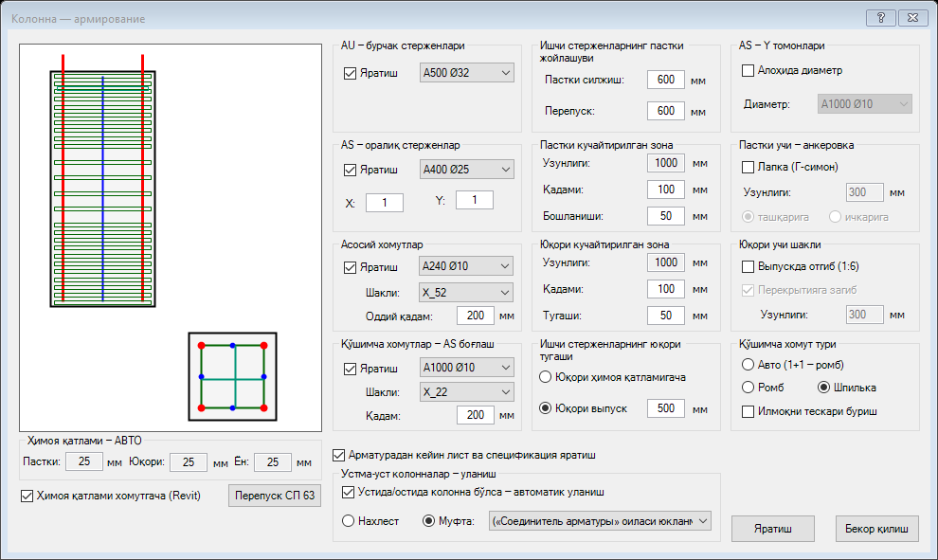Open the A500 Ø32 corner bar dropdown
This screenshot has width=938, height=560.
pyautogui.click(x=466, y=73)
